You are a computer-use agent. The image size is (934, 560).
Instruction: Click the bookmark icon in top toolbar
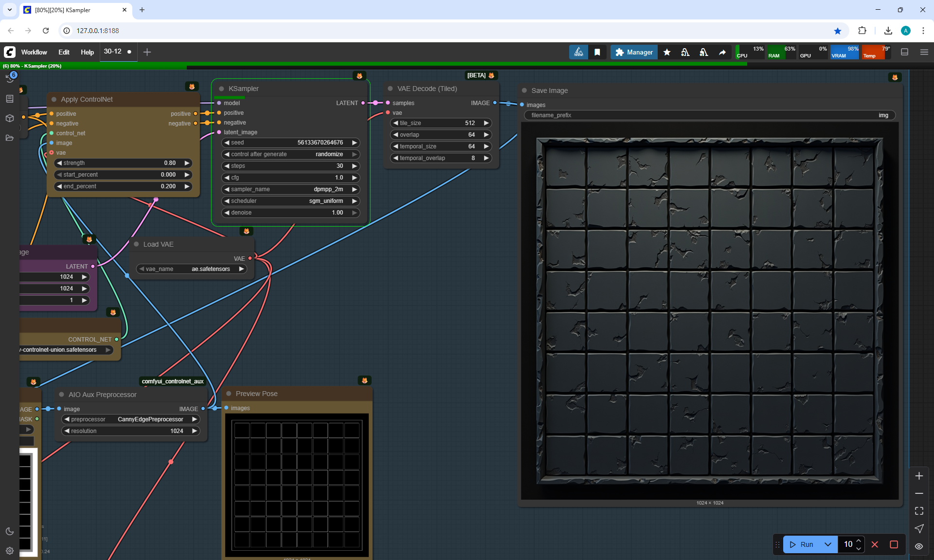[597, 52]
